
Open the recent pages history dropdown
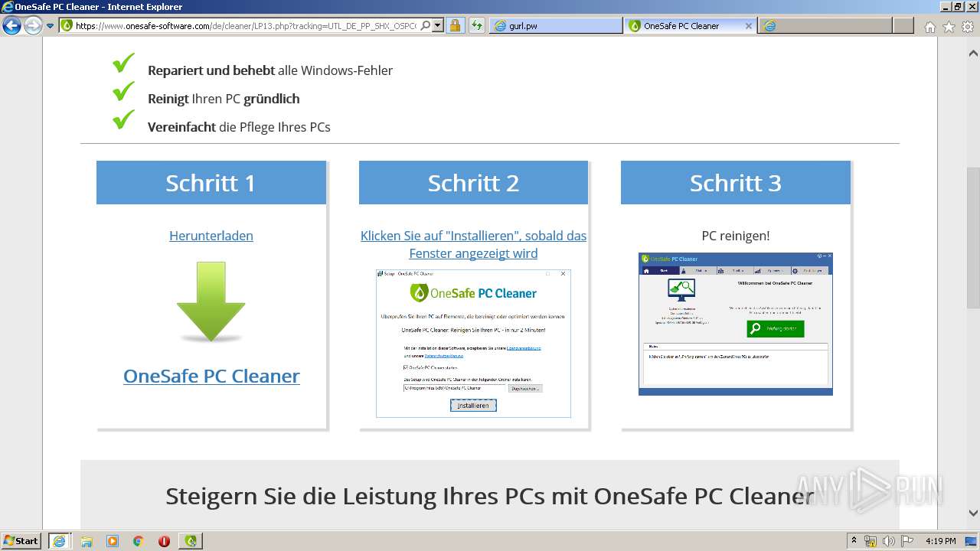[x=51, y=25]
